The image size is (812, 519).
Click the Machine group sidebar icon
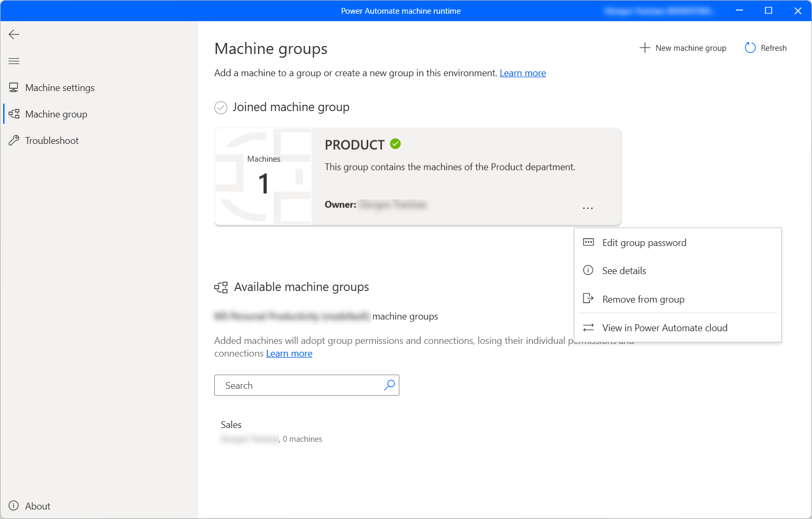pos(14,114)
